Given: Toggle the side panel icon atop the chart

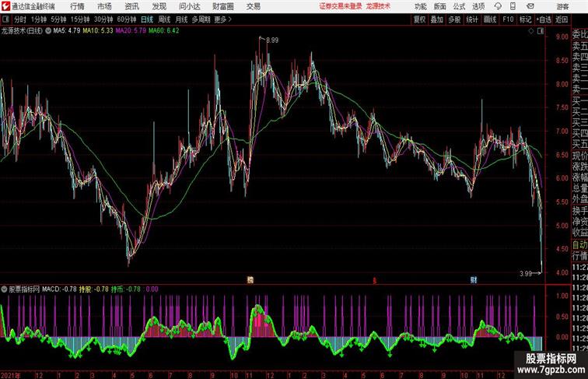Looking at the screenshot, I should pyautogui.click(x=541, y=31).
